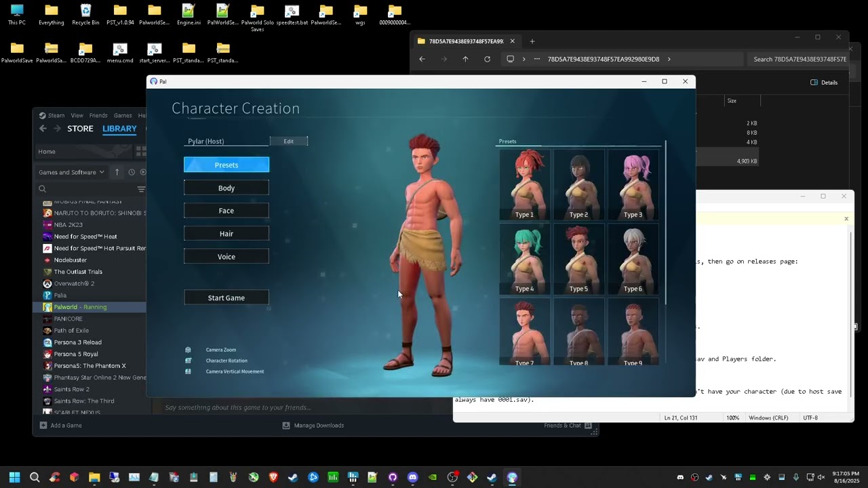Select Path of Exile in library
The height and width of the screenshot is (488, 868).
click(x=71, y=331)
